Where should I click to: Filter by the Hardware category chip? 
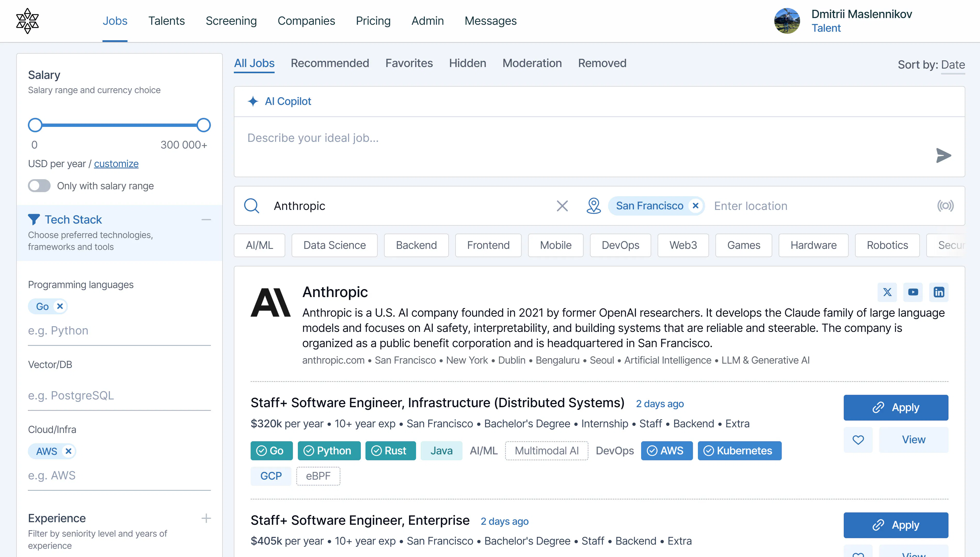(814, 245)
